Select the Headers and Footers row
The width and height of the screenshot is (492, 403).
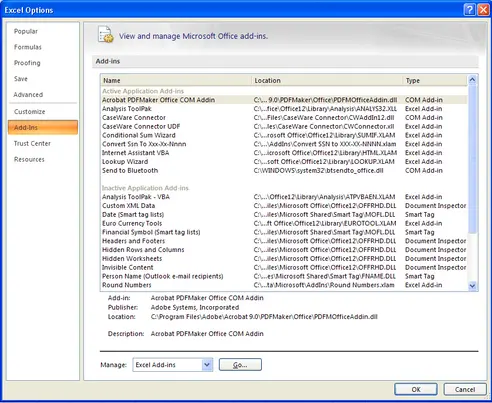(284, 241)
